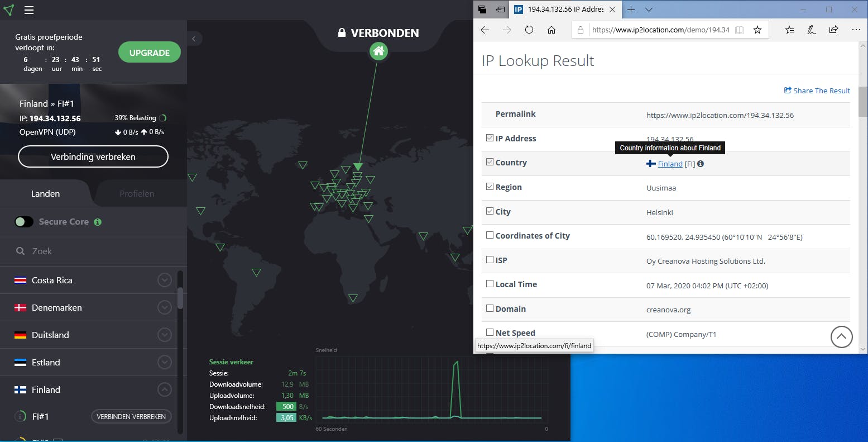Screen dimensions: 868x442
Task: Add page to favorites with star
Action: (x=757, y=30)
